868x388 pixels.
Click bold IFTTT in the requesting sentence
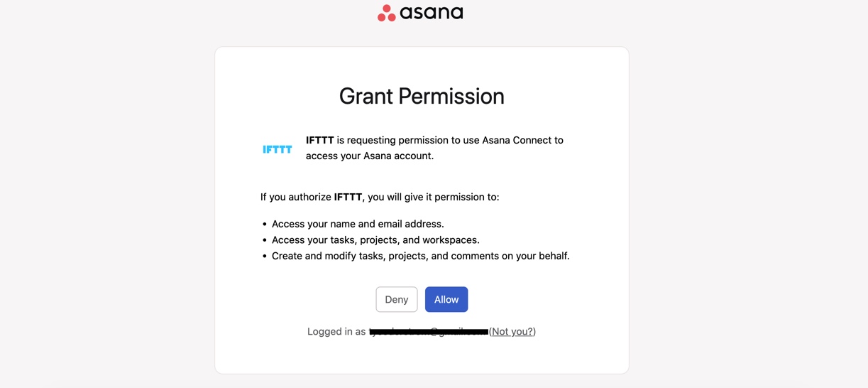[x=320, y=140]
